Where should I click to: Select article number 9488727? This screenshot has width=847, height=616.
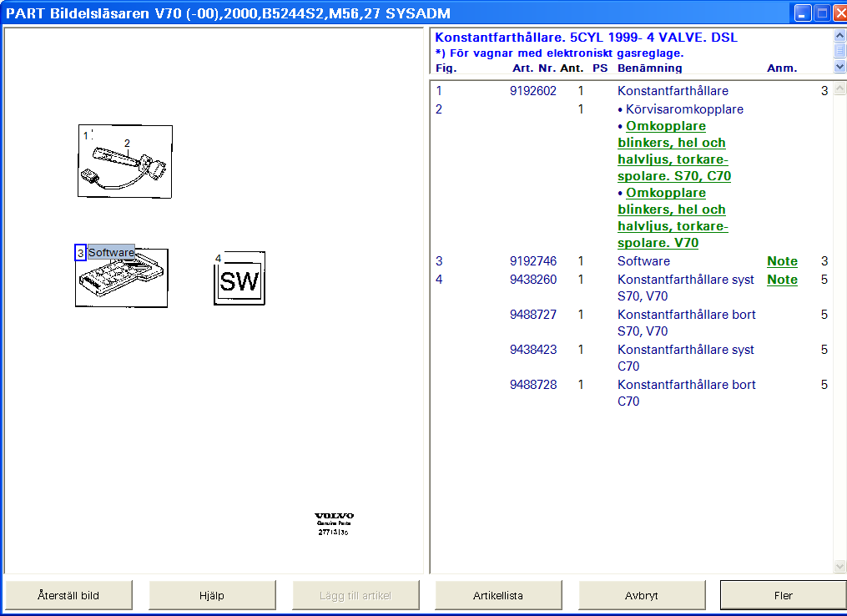point(533,315)
